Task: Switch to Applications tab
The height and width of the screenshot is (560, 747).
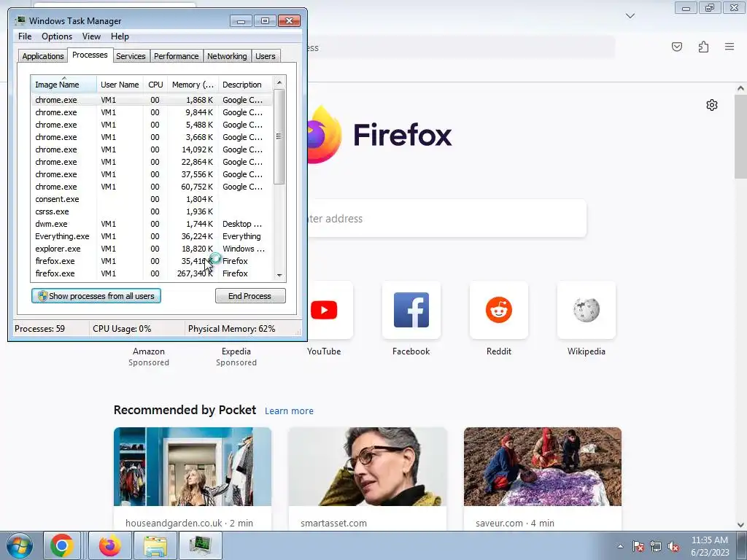Action: tap(43, 55)
